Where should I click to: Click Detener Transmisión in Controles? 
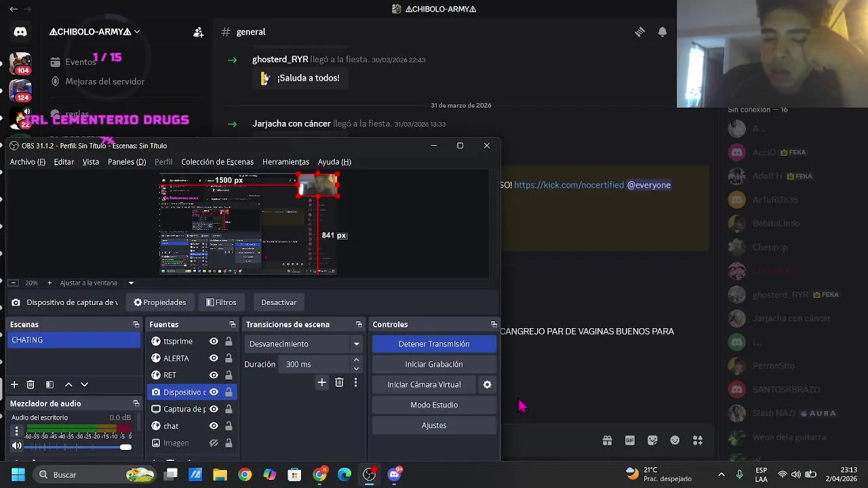coord(434,344)
